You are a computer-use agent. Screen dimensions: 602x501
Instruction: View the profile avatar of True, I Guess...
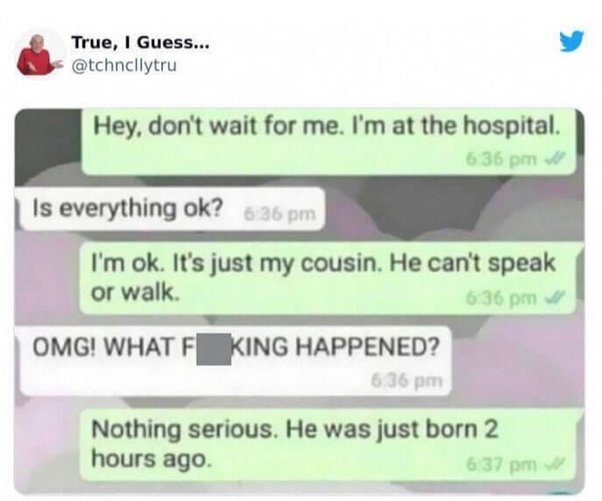tap(38, 55)
